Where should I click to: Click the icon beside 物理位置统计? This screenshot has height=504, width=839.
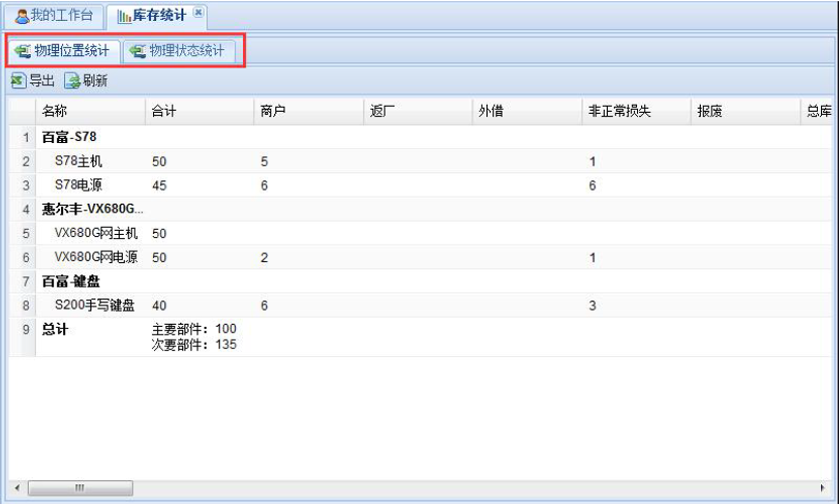point(23,51)
